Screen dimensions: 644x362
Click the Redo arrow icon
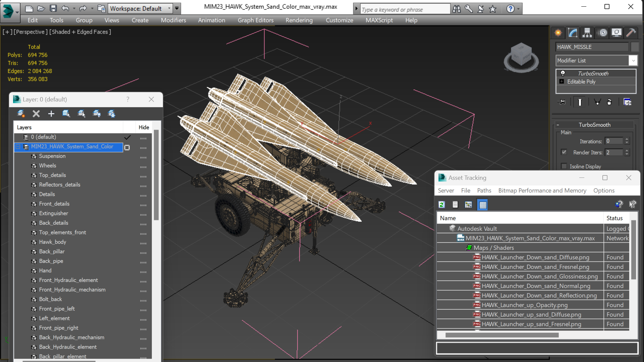(83, 8)
